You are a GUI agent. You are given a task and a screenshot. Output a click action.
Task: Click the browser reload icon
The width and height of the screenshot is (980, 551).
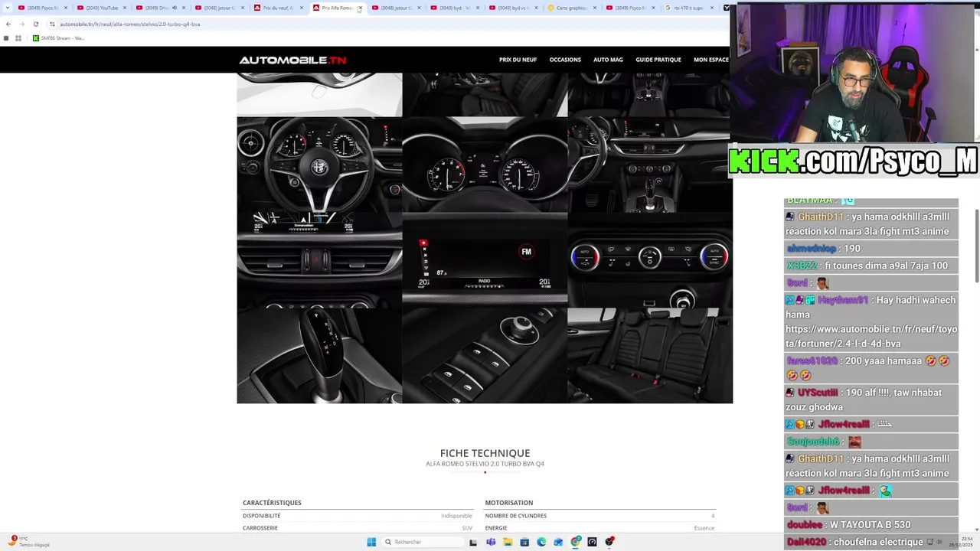point(35,24)
